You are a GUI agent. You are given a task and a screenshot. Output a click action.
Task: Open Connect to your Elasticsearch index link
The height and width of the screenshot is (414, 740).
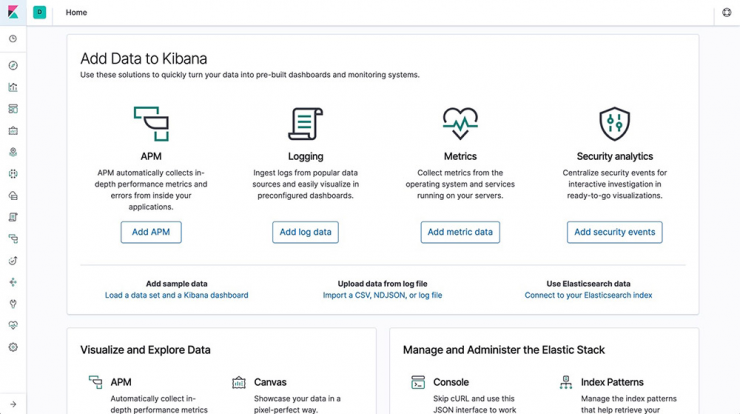[589, 295]
